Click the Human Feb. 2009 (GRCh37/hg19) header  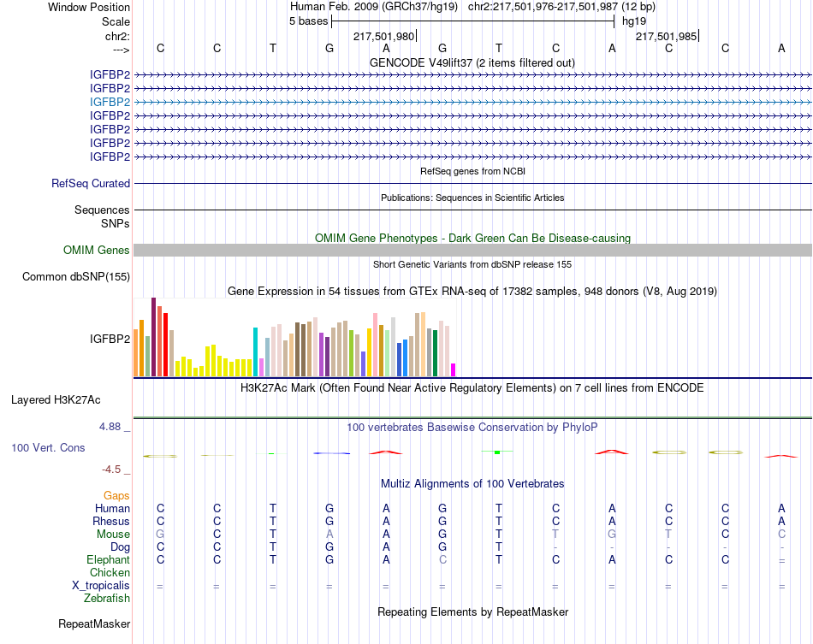374,7
